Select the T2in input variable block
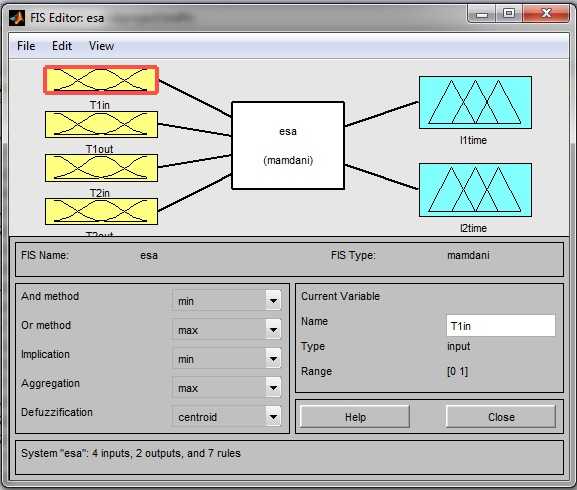Image resolution: width=577 pixels, height=490 pixels. [x=101, y=168]
